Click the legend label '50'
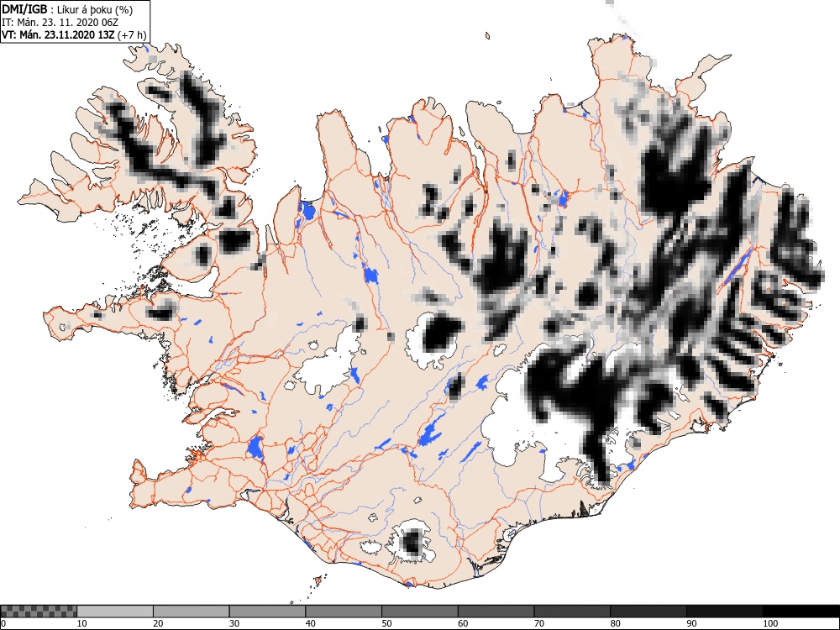The width and height of the screenshot is (840, 630). pos(386,623)
